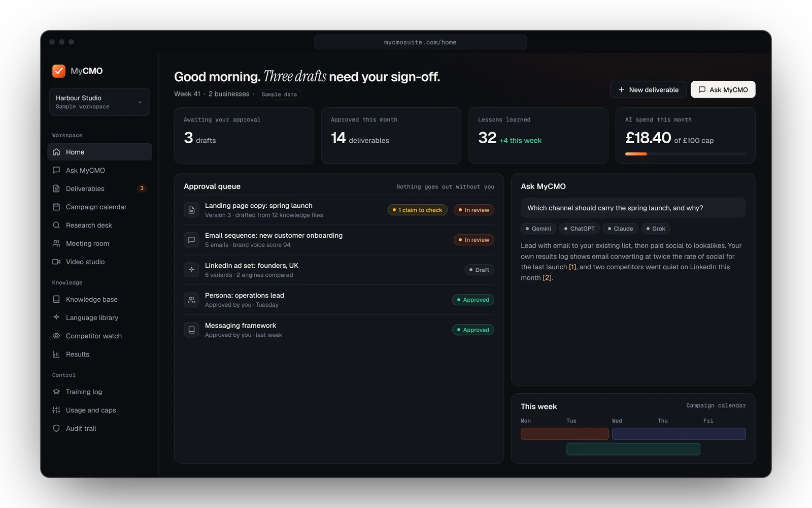Click the Deliverables document icon in sidebar
The height and width of the screenshot is (508, 812).
click(x=56, y=188)
